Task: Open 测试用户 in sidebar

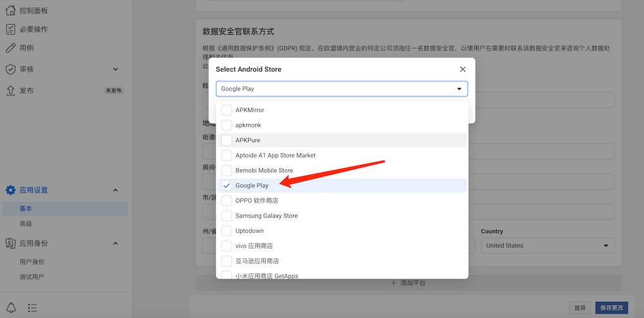Action: [x=32, y=277]
